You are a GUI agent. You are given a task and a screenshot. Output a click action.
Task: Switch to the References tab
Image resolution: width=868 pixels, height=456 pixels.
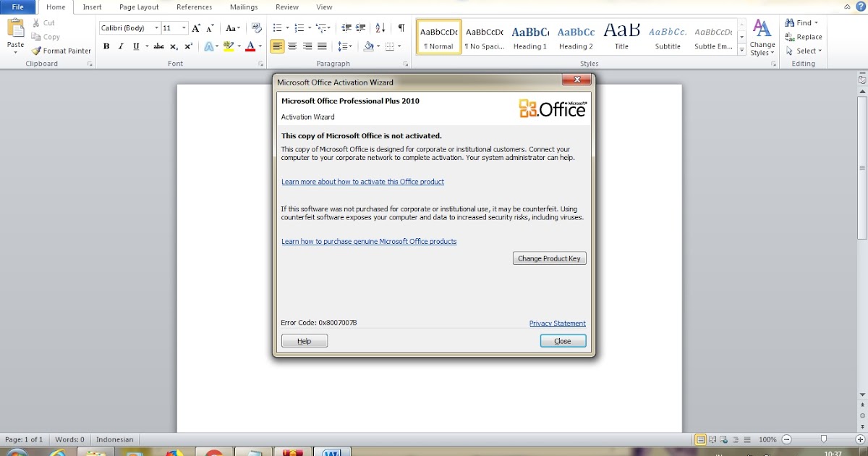194,7
